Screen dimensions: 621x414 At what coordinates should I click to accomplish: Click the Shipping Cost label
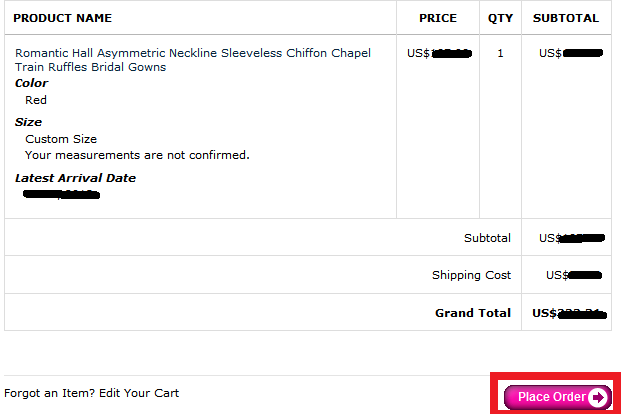(x=471, y=275)
